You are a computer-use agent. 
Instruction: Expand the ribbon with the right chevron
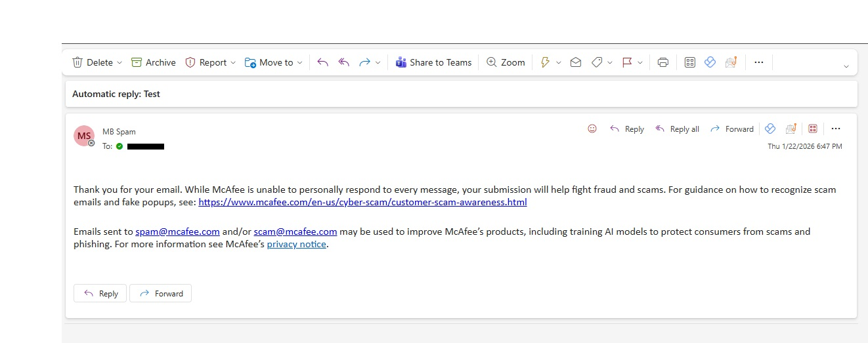[846, 66]
